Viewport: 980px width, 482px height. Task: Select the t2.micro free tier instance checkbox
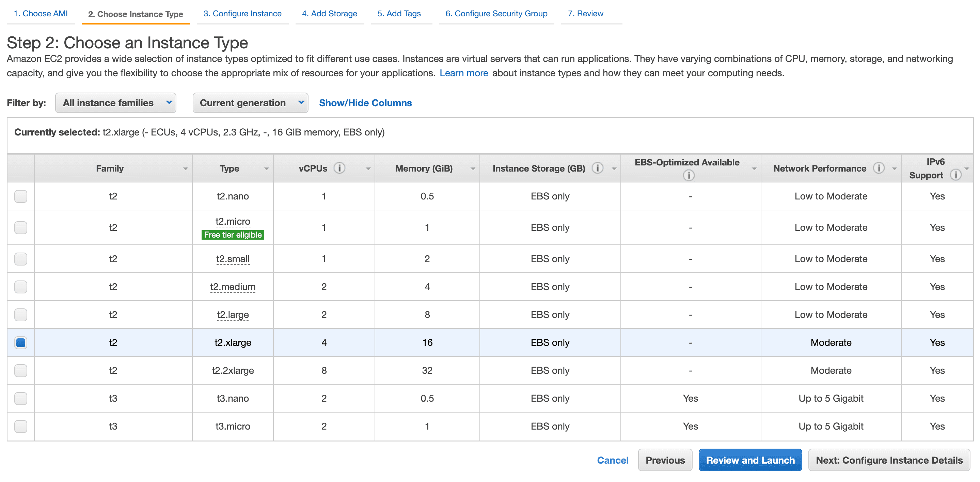tap(20, 227)
